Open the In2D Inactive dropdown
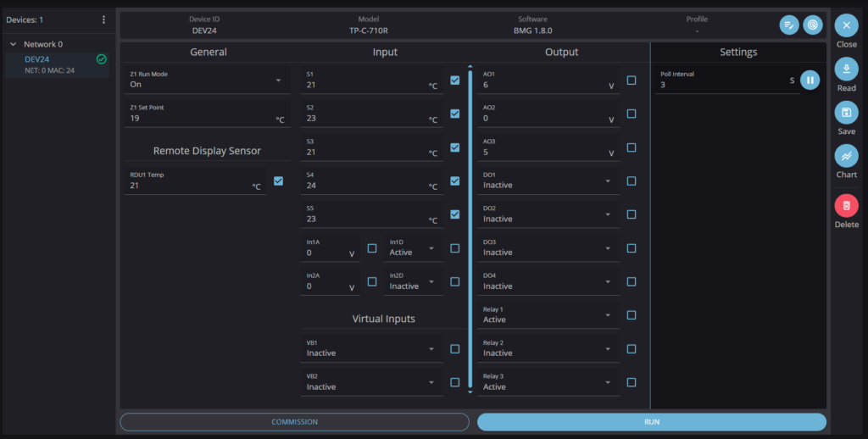Screen dimensions: 868x439 413,281
